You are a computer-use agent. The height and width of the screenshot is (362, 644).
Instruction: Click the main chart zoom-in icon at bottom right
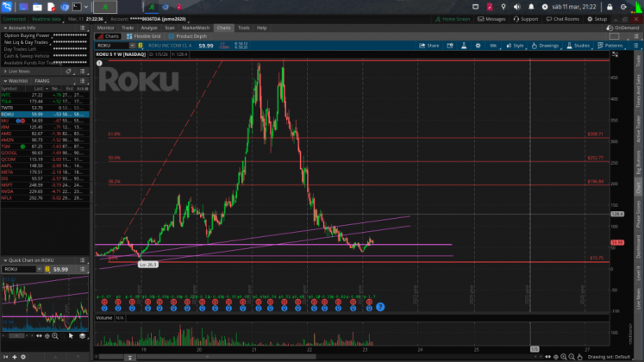(564, 357)
